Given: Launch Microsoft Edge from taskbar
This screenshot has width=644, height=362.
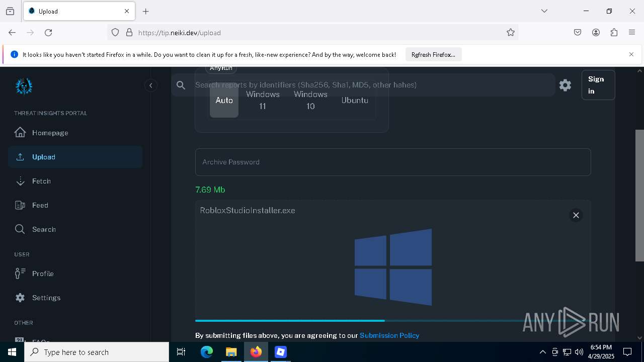Looking at the screenshot, I should coord(207,352).
